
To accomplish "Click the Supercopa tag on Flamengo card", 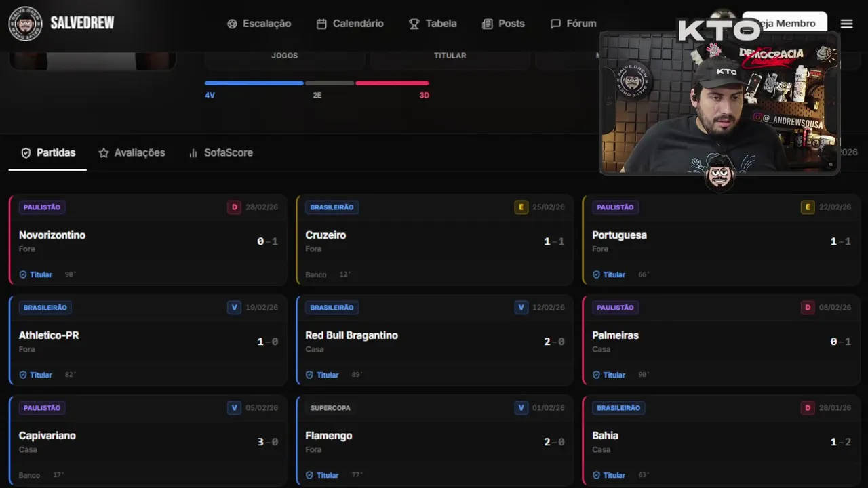I will [330, 408].
